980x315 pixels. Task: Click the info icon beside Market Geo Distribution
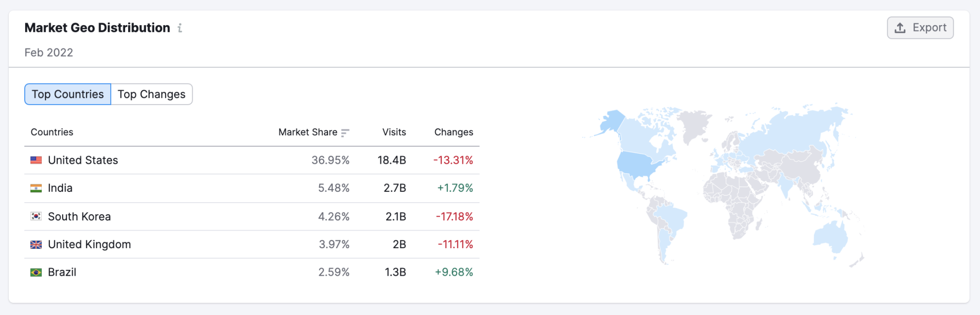coord(180,28)
